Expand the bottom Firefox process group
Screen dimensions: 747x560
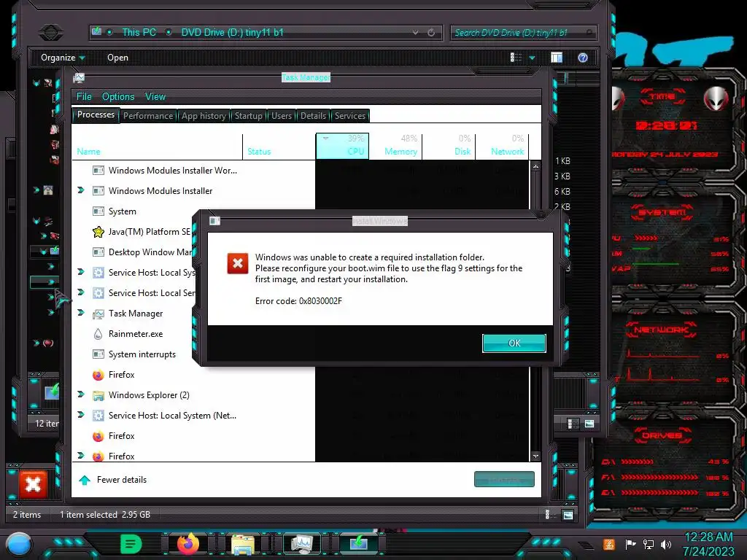[81, 456]
